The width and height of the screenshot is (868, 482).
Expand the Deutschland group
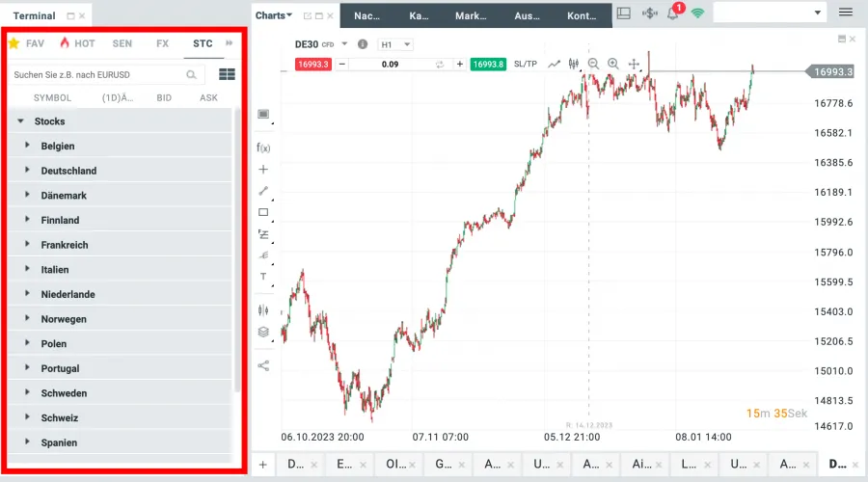[27, 170]
